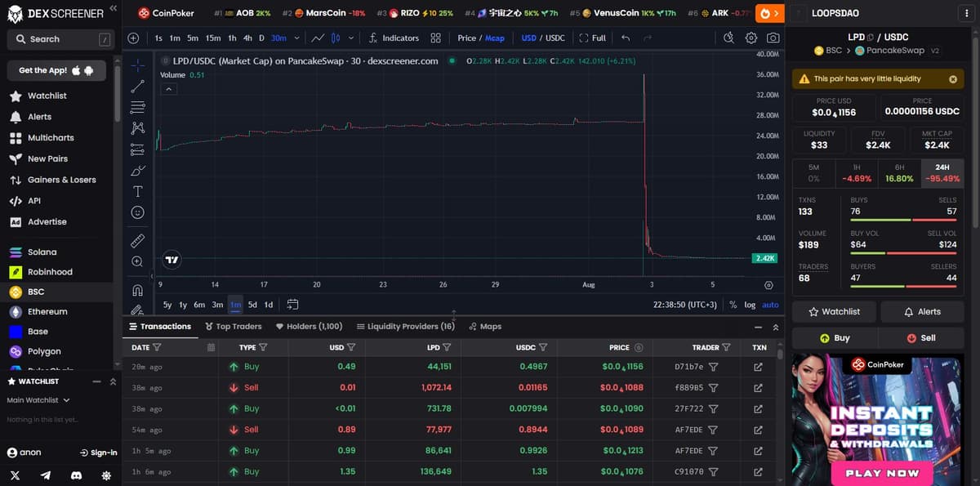The image size is (980, 486).
Task: Select the 24H stats tab
Action: tap(942, 172)
